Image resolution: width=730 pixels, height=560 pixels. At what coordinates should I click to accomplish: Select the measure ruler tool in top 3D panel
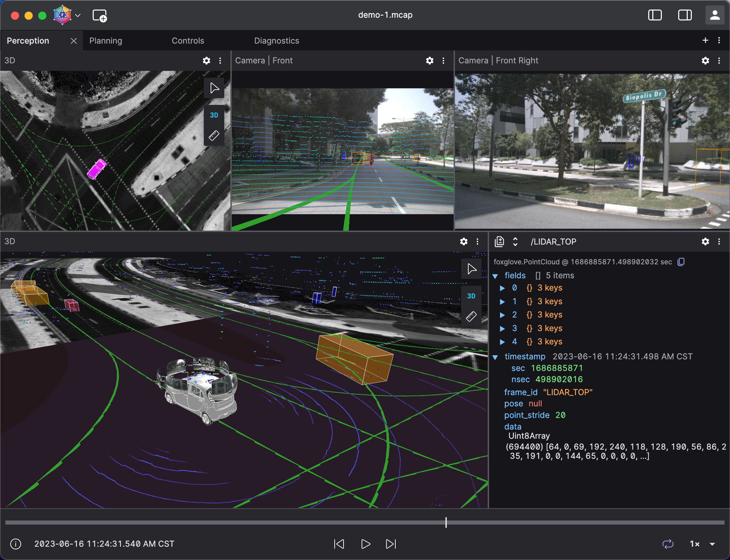point(214,136)
